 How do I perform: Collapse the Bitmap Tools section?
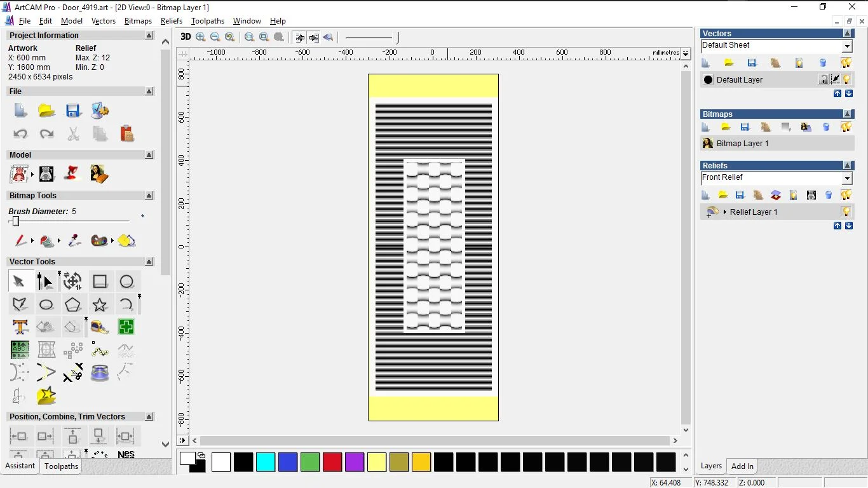point(149,196)
